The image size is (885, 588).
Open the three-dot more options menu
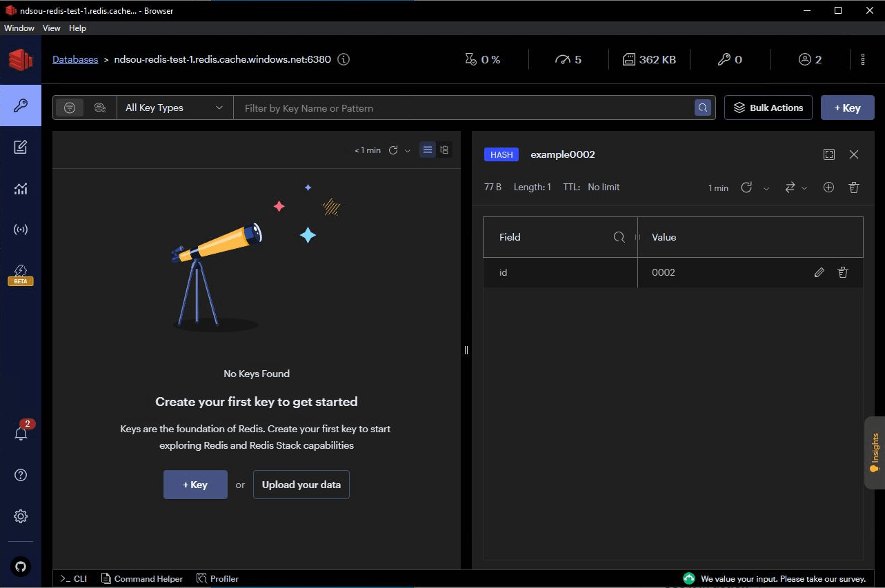(863, 59)
